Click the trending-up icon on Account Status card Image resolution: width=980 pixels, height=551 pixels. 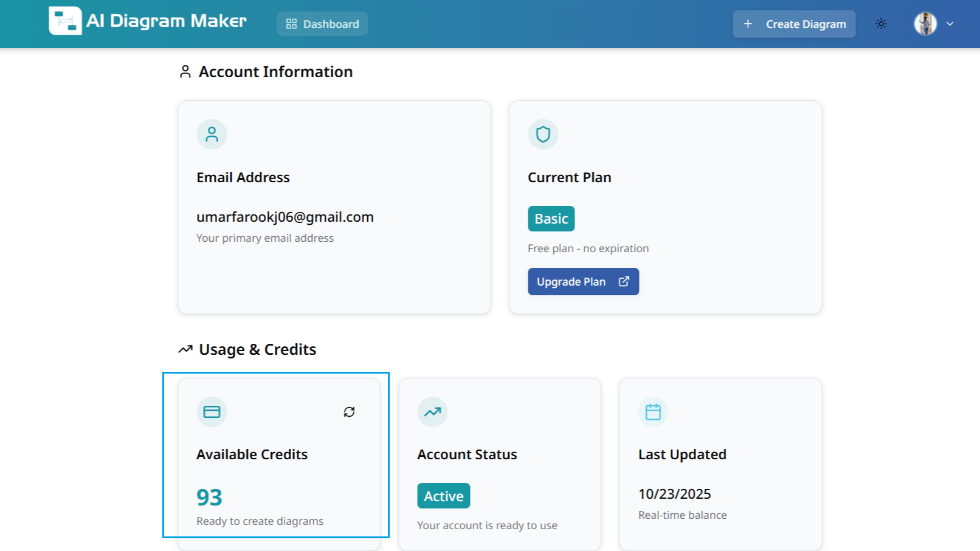point(432,411)
